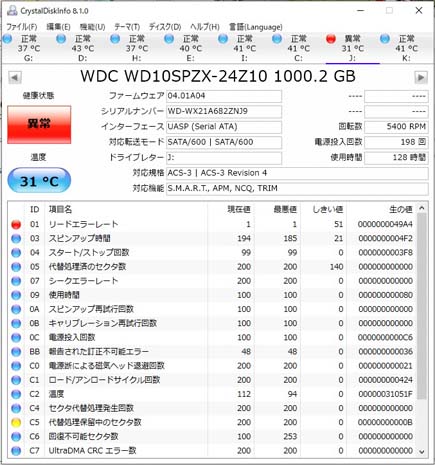Click scroll down arrow of SMART list
435x465 pixels.
422,452
